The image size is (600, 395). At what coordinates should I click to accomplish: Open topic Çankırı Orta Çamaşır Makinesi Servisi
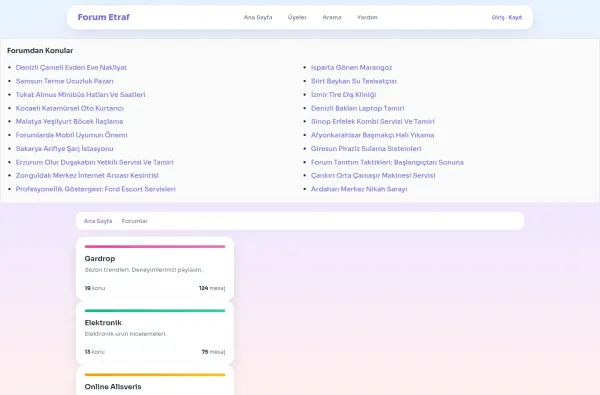tap(373, 175)
